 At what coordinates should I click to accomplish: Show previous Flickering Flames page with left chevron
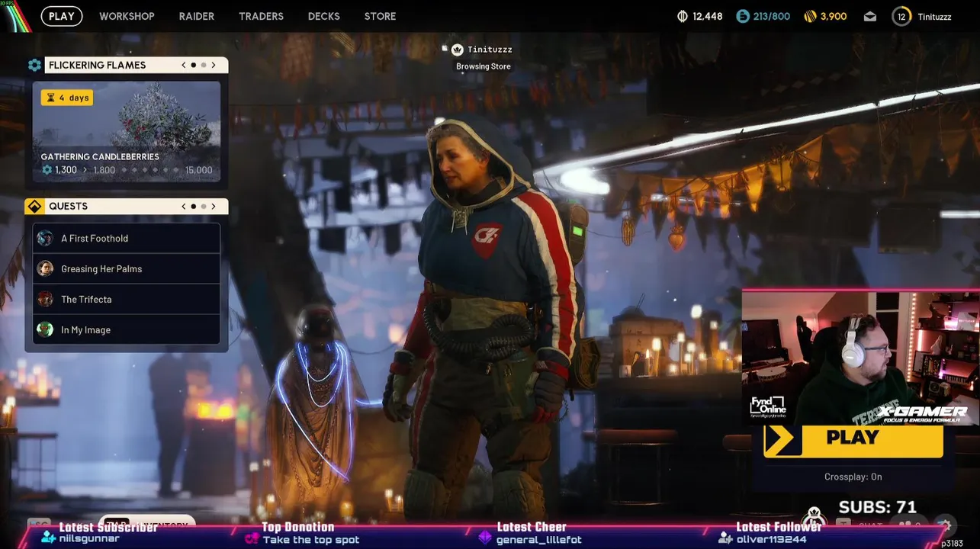click(184, 65)
